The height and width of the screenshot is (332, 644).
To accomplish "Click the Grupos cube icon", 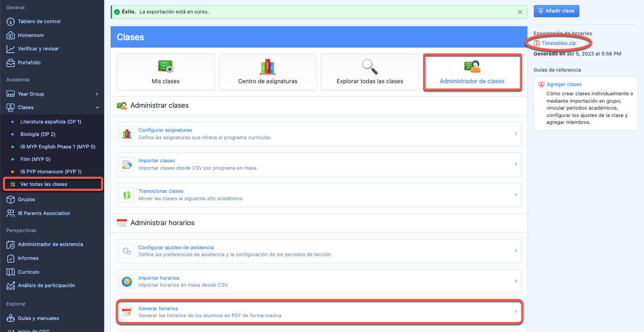I will pos(10,199).
